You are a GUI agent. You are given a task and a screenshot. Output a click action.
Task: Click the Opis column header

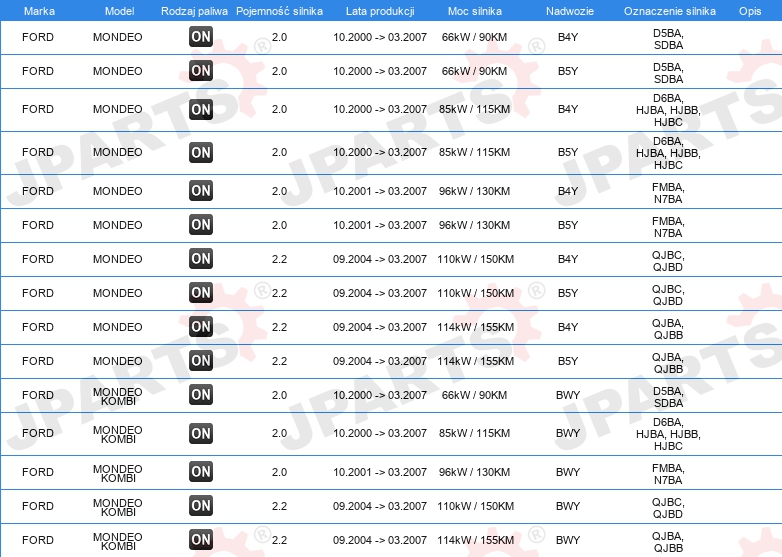(750, 11)
